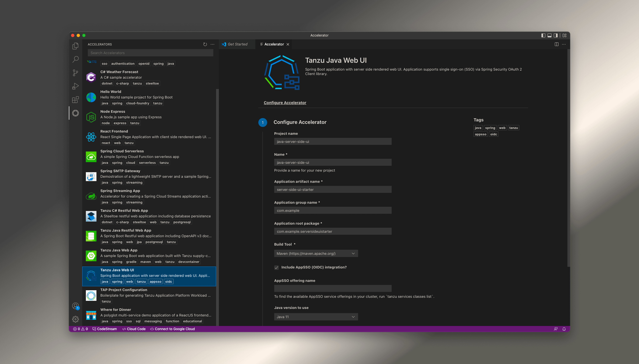Click the Search Accelerators input field

pyautogui.click(x=150, y=53)
